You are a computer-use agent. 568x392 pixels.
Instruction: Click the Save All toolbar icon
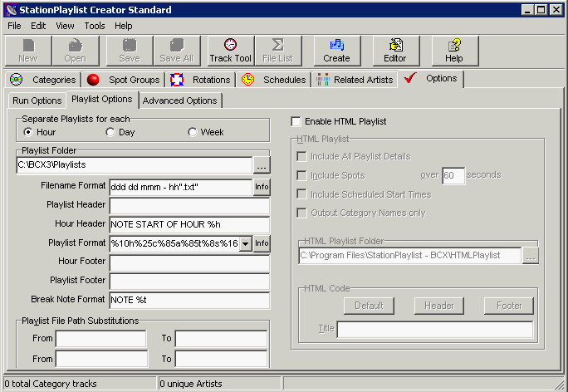click(x=177, y=51)
